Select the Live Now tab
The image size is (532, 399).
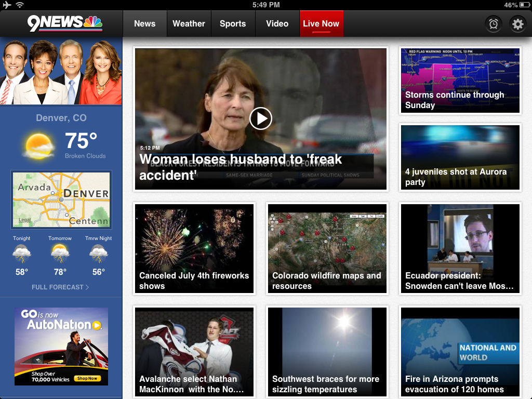pyautogui.click(x=321, y=24)
